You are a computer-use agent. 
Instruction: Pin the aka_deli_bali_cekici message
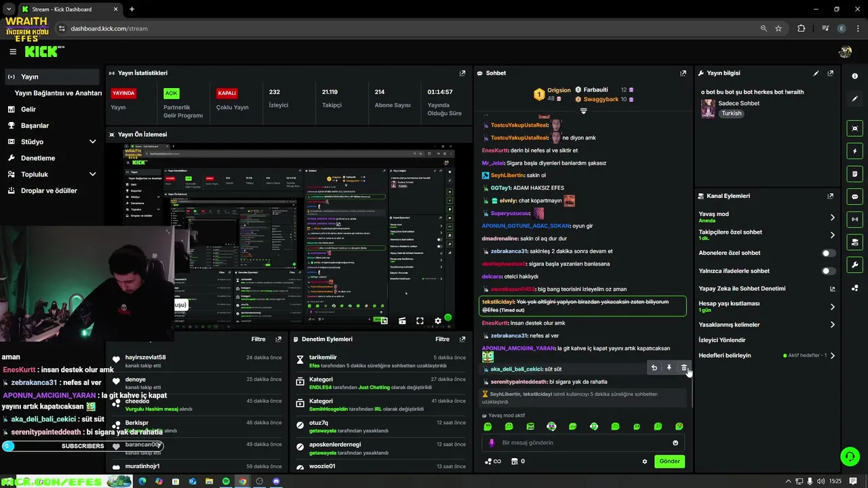click(x=669, y=368)
